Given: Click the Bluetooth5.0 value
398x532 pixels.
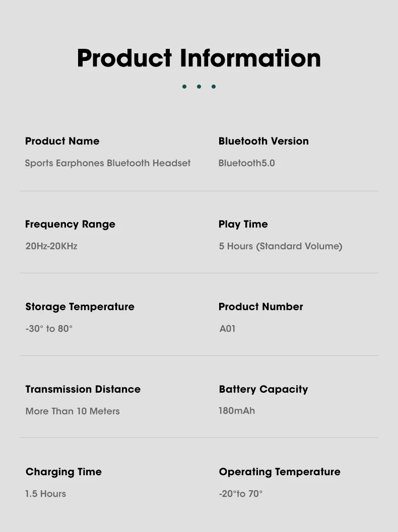Looking at the screenshot, I should (246, 163).
